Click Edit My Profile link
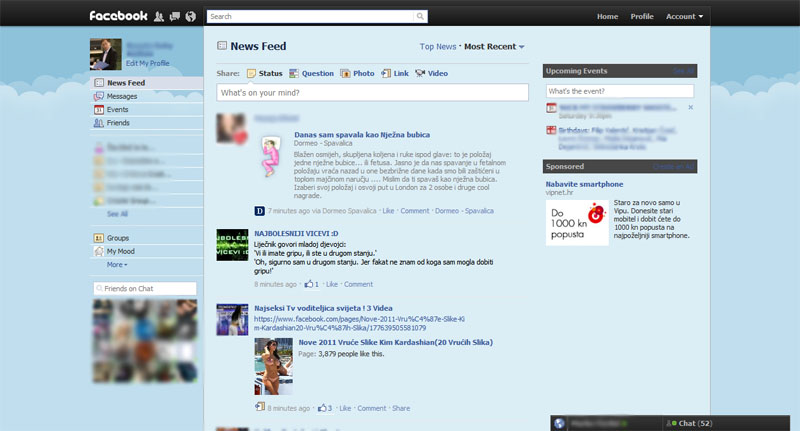The image size is (800, 431). point(147,63)
